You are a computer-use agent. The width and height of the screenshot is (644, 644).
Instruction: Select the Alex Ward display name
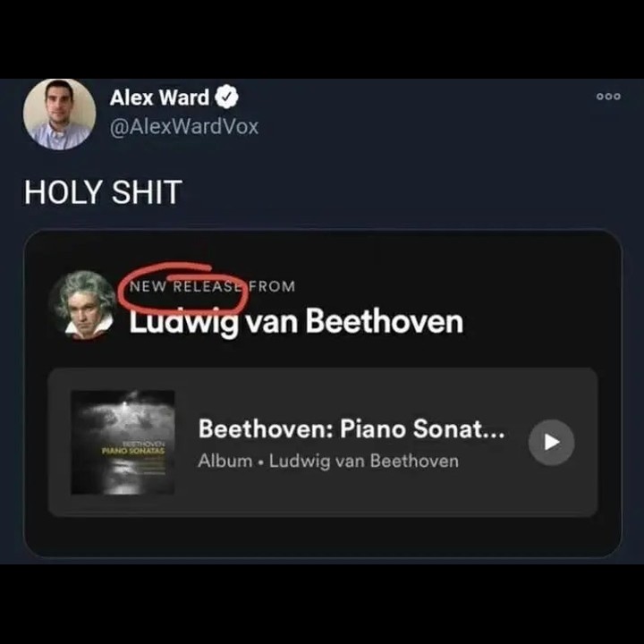pyautogui.click(x=160, y=97)
